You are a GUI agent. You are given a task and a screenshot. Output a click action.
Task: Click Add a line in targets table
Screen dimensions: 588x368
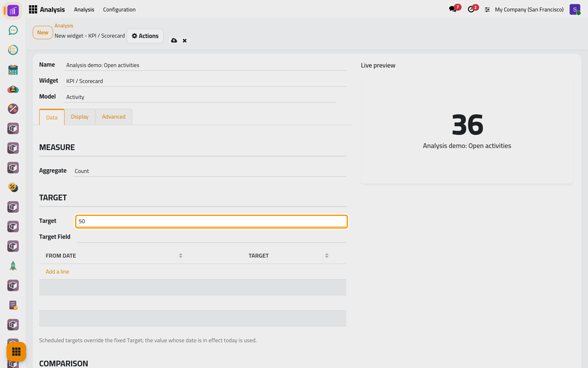pyautogui.click(x=57, y=272)
